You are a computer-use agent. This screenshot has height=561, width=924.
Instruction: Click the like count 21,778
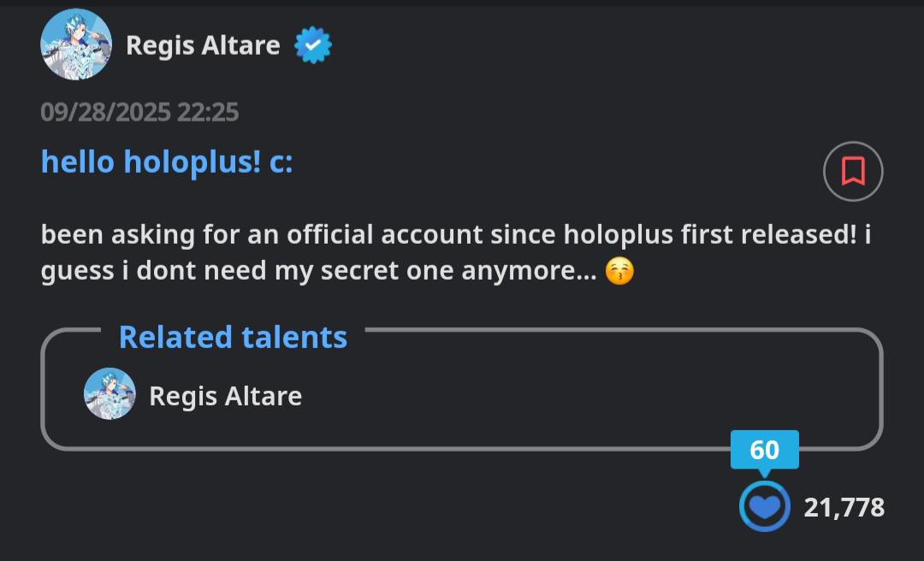click(844, 507)
